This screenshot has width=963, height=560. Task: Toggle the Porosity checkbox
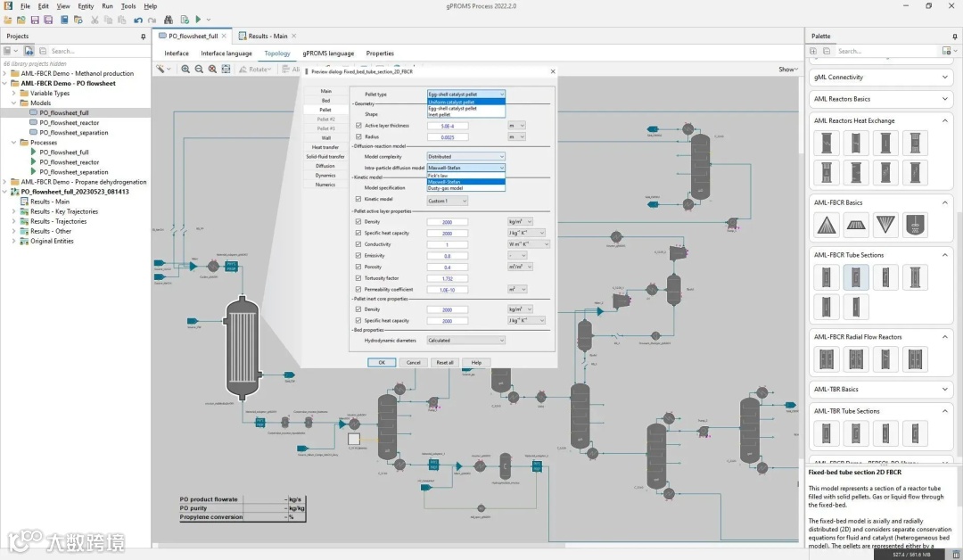(x=358, y=267)
